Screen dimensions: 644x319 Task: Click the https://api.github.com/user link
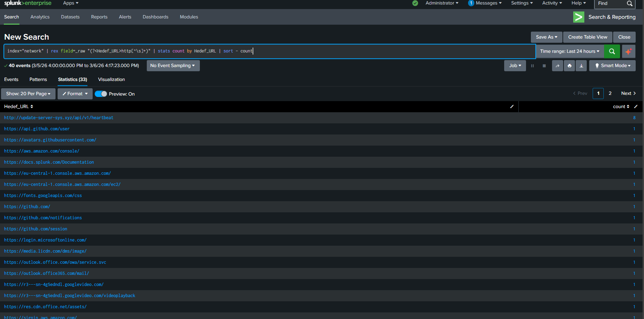pyautogui.click(x=37, y=129)
